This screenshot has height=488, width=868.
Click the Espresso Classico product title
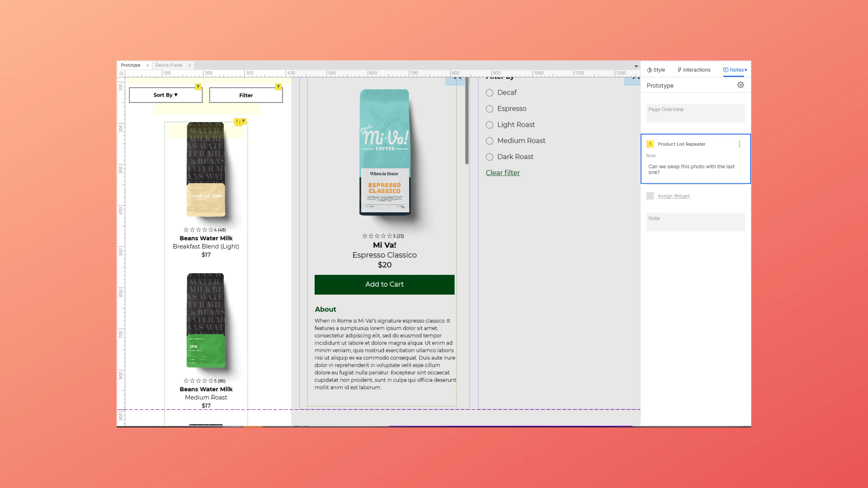(384, 255)
